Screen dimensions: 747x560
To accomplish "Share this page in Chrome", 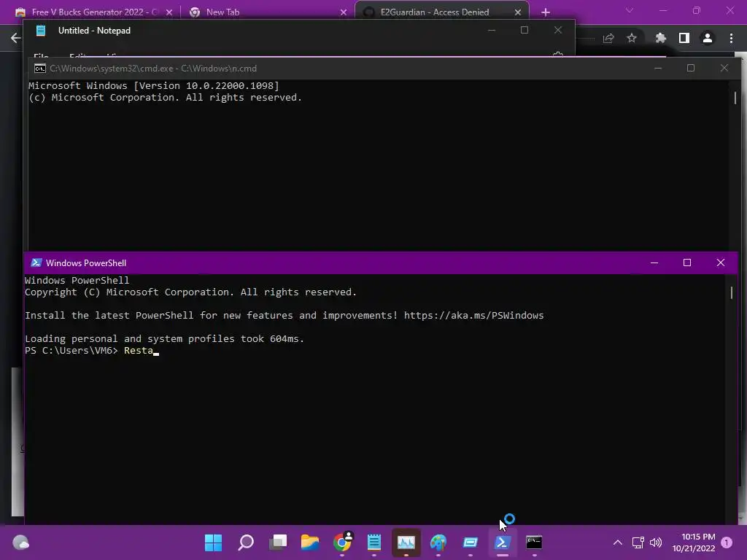I will (x=608, y=38).
